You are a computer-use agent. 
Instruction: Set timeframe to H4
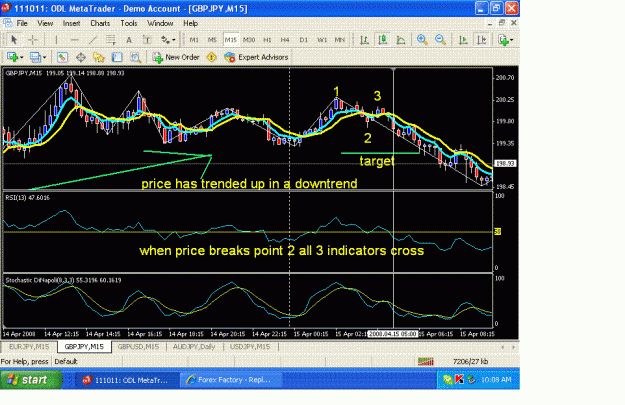285,40
